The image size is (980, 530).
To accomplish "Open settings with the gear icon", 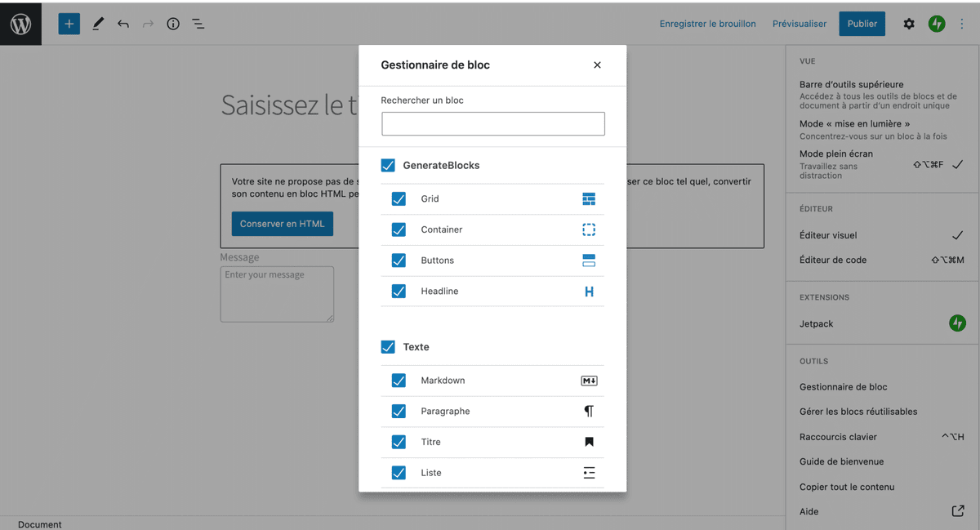I will click(x=909, y=24).
